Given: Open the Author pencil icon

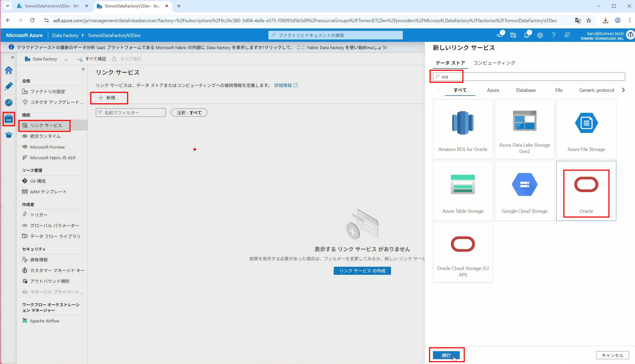Looking at the screenshot, I should 9,86.
